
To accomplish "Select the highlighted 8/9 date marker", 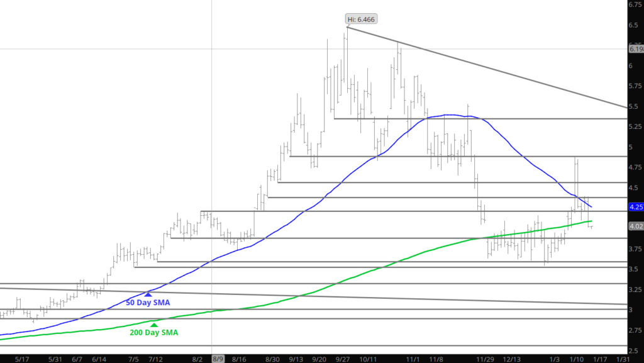I will point(217,358).
